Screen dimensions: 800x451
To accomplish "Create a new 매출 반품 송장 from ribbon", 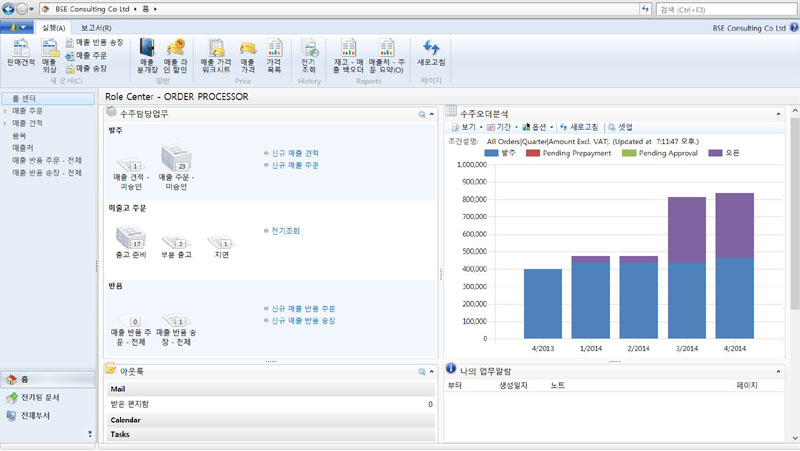I will point(95,42).
